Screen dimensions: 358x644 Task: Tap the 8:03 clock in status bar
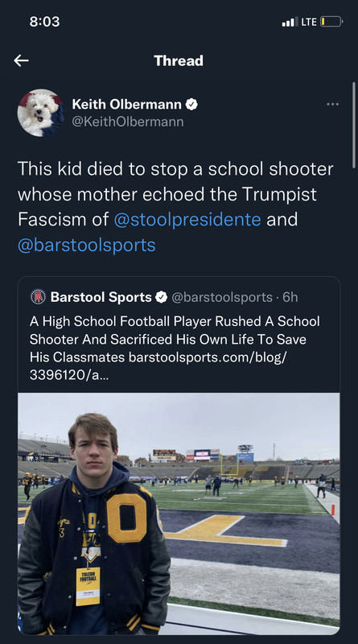point(45,22)
